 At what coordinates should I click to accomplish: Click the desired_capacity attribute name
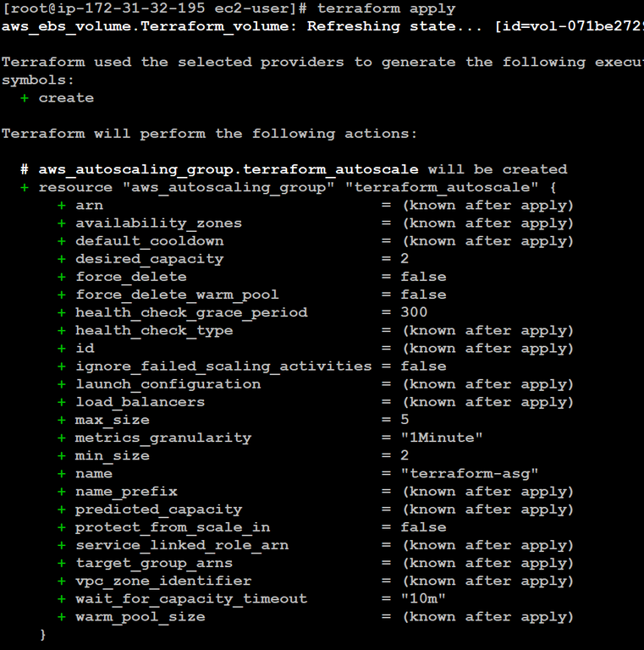[x=149, y=259]
